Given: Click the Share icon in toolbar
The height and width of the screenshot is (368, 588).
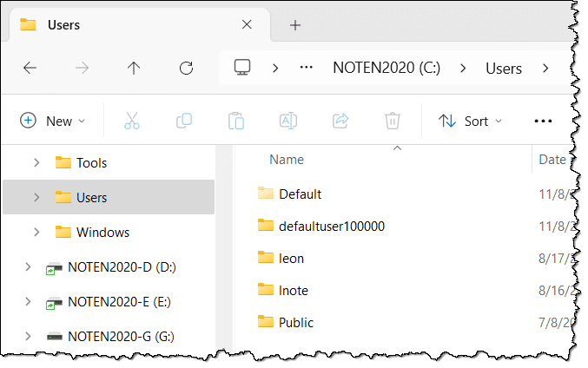Looking at the screenshot, I should pos(340,121).
